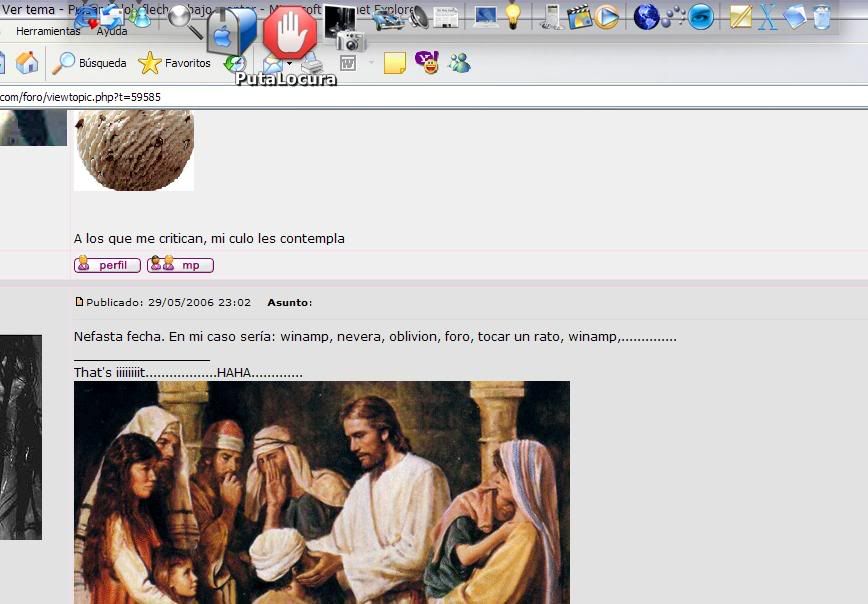The width and height of the screenshot is (868, 604).
Task: Click the Print toolbar icon
Action: pos(312,64)
